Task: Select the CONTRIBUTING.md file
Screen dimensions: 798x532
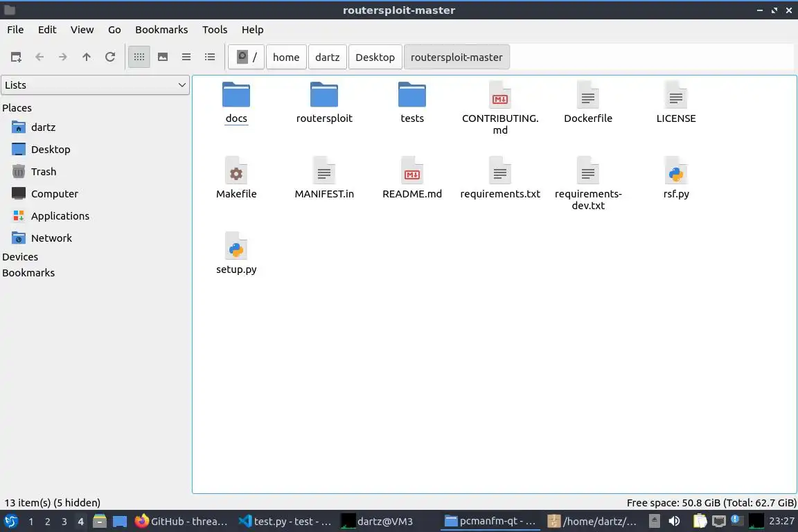Action: click(500, 109)
